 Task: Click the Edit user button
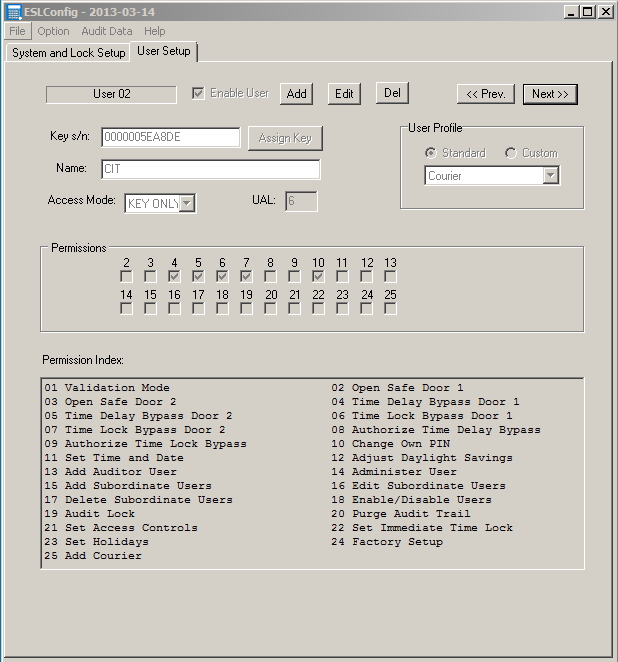(x=344, y=94)
